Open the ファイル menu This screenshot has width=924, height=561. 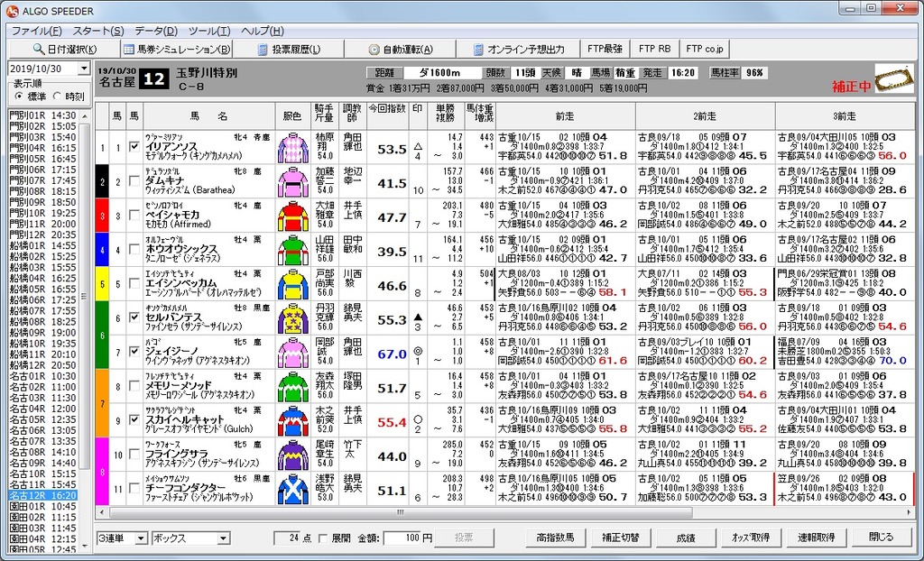pos(36,32)
